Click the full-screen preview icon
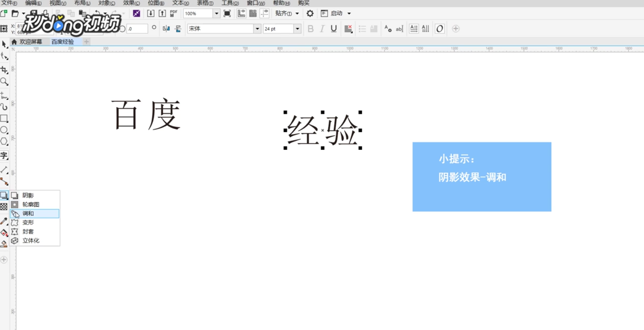The width and height of the screenshot is (644, 330). [227, 14]
